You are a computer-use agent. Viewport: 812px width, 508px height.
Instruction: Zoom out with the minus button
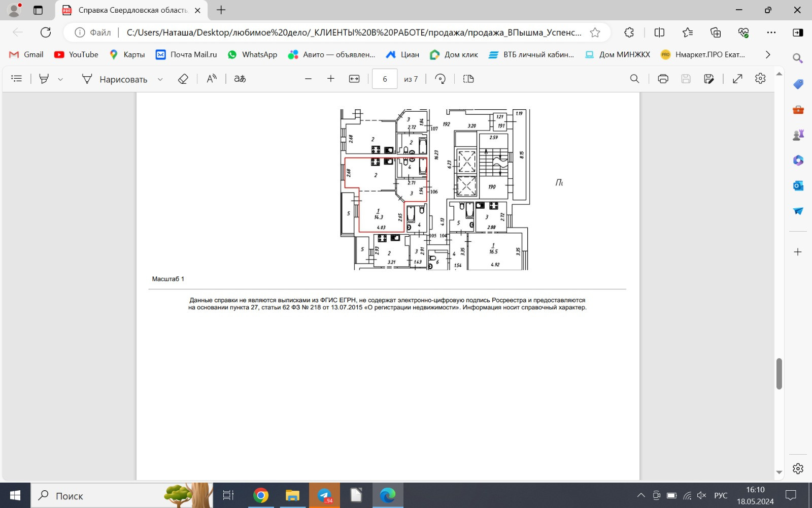[x=308, y=79]
